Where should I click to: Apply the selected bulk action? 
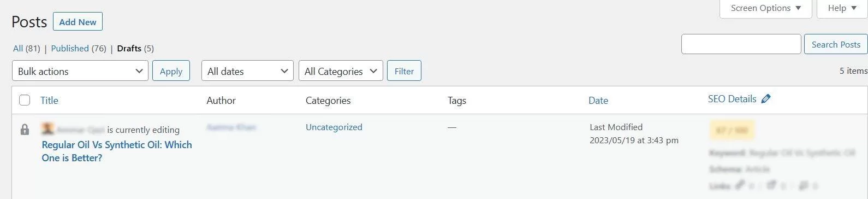171,71
